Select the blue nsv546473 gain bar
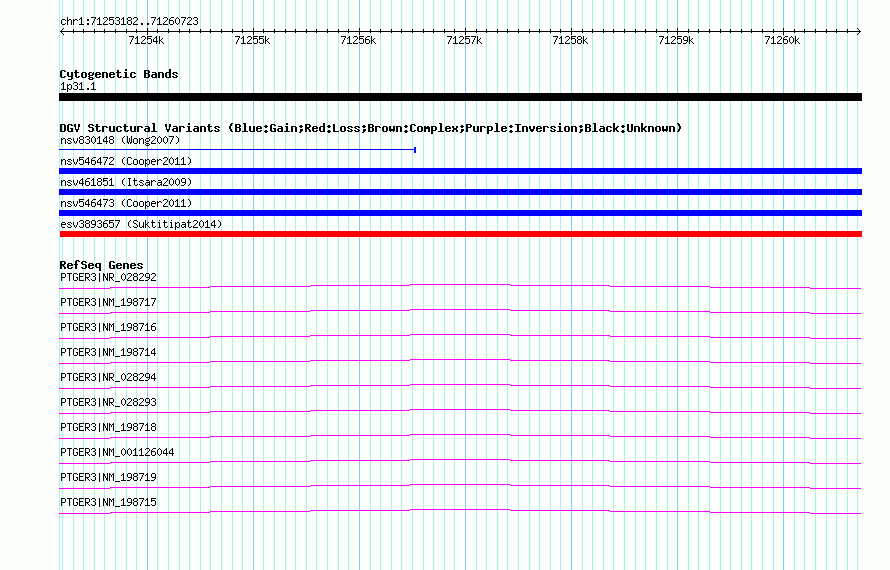The image size is (890, 570). pos(460,213)
